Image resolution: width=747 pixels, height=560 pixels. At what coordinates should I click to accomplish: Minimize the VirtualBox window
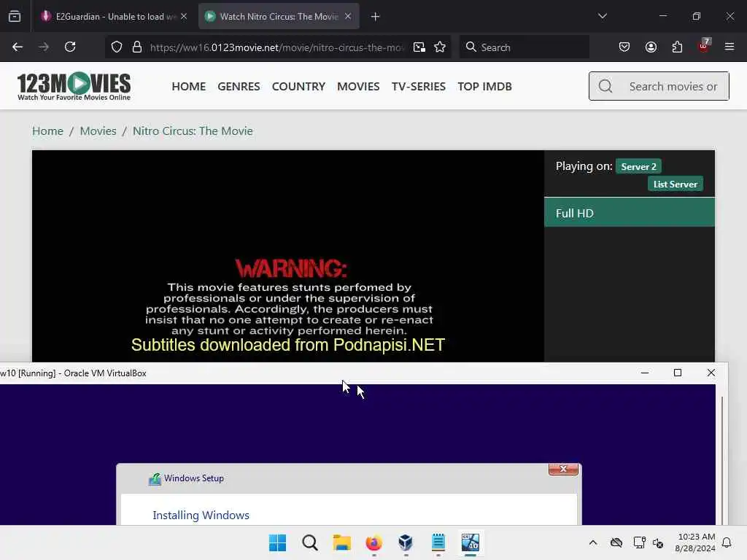pos(645,373)
